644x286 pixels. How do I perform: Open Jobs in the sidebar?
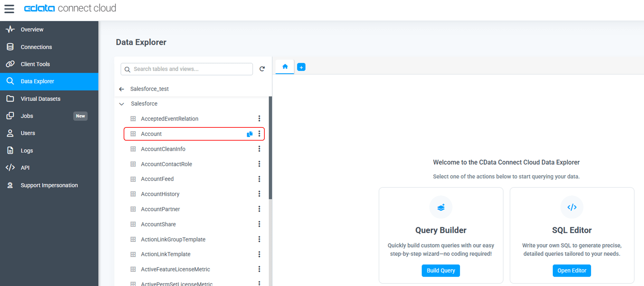[49, 116]
